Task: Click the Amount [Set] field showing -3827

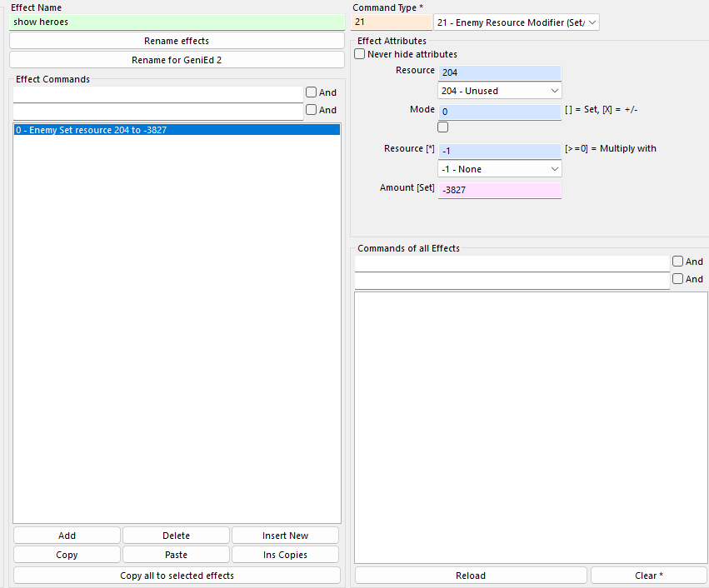Action: (499, 191)
